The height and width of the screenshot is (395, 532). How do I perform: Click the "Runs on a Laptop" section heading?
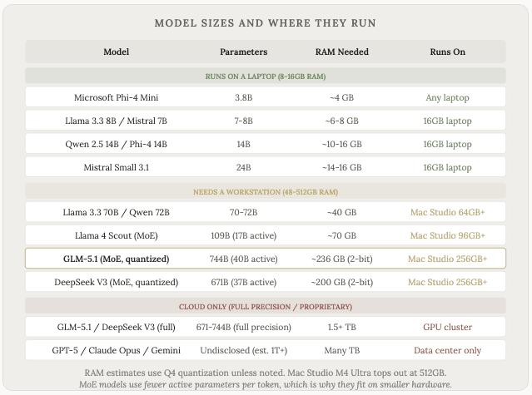266,77
